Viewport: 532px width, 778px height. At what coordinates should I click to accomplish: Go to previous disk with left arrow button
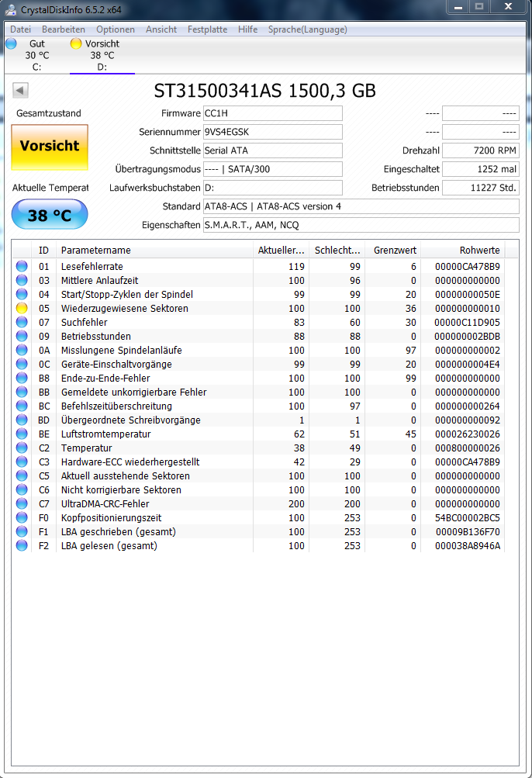[20, 90]
